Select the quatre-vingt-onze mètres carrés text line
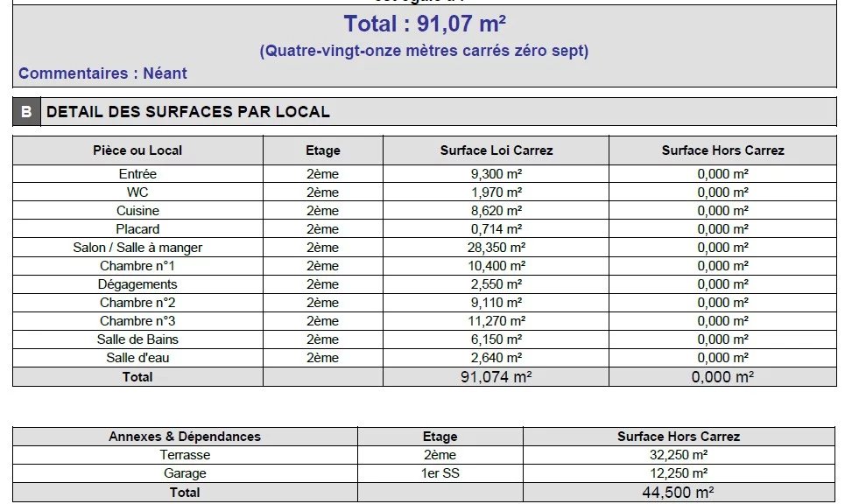The height and width of the screenshot is (504, 845). click(424, 51)
